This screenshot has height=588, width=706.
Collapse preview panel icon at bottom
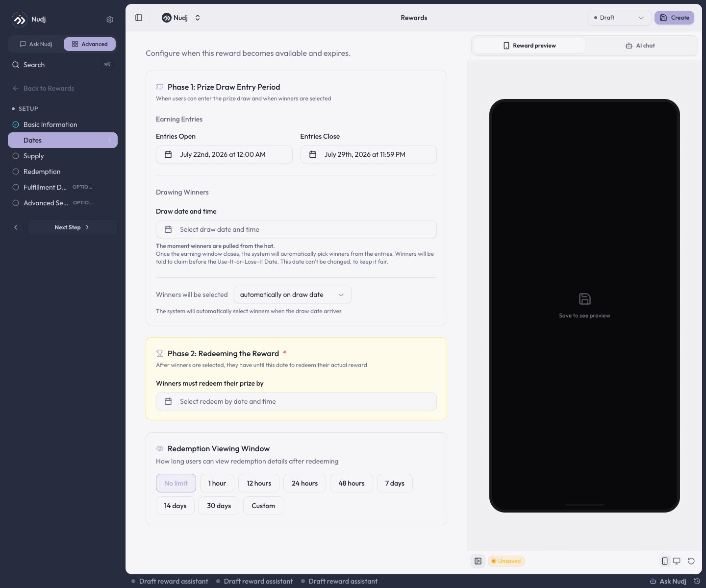click(478, 561)
